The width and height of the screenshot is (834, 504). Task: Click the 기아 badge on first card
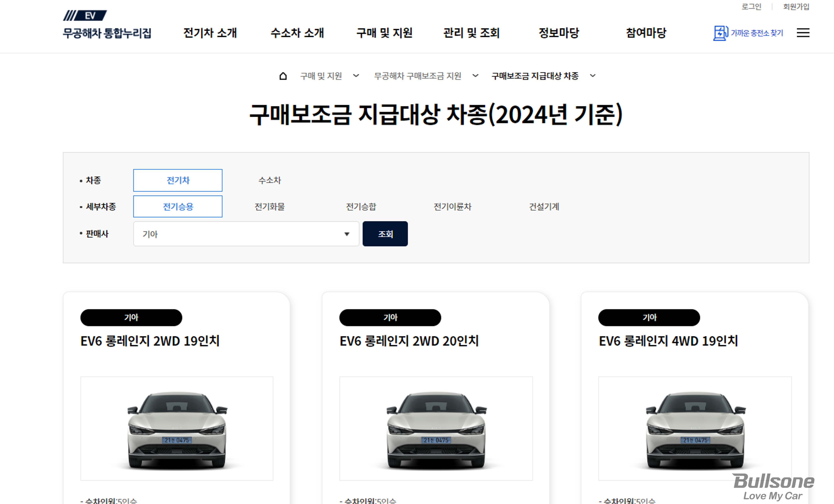point(131,317)
